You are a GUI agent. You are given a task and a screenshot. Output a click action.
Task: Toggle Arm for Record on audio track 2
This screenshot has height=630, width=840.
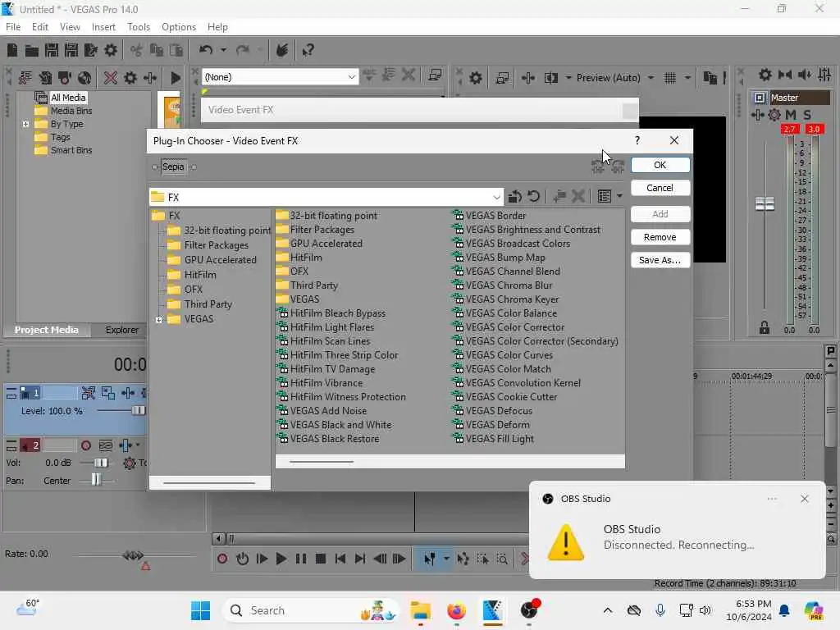pyautogui.click(x=85, y=445)
